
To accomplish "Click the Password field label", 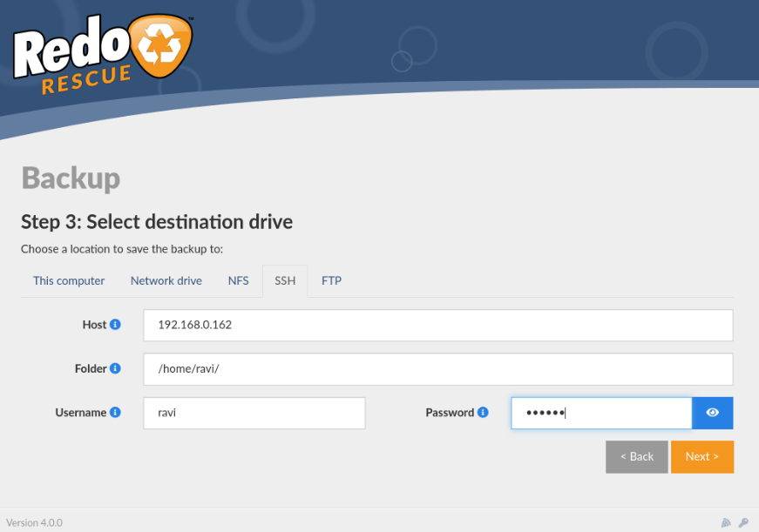I will (450, 413).
